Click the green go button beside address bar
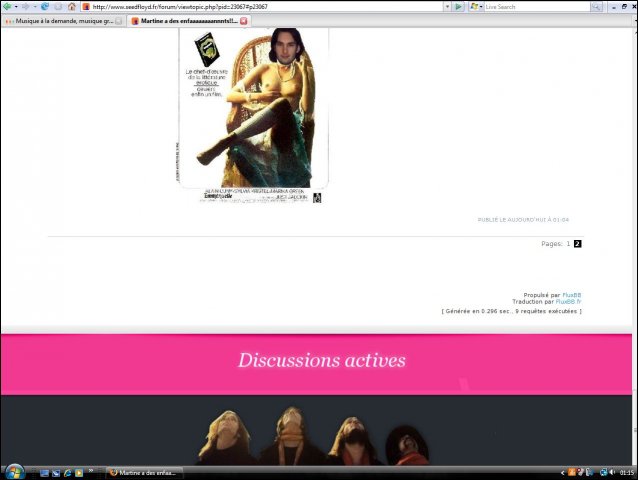The width and height of the screenshot is (638, 480). [x=458, y=6]
